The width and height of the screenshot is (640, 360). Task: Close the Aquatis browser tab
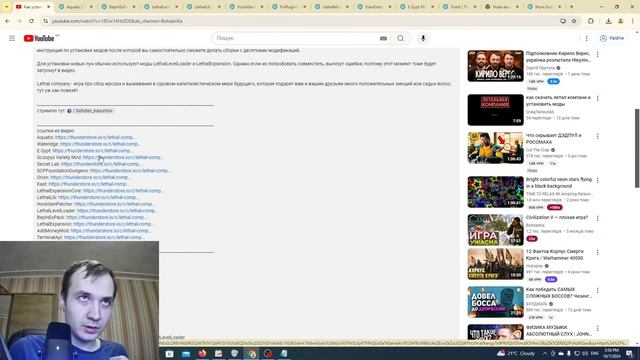pos(91,7)
